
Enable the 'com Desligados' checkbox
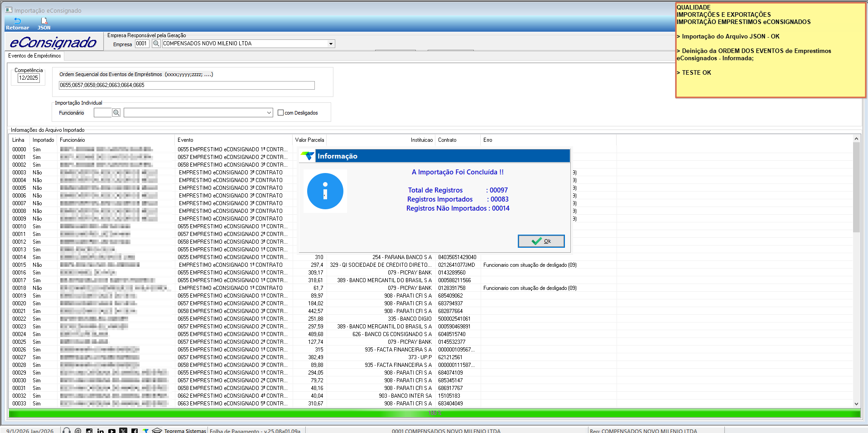280,113
